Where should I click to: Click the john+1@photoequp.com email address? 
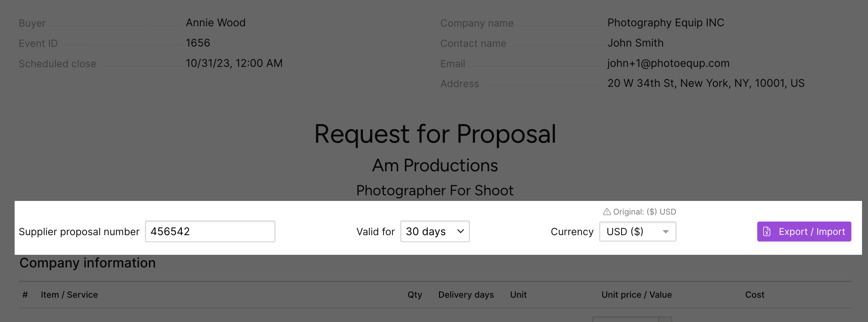668,64
